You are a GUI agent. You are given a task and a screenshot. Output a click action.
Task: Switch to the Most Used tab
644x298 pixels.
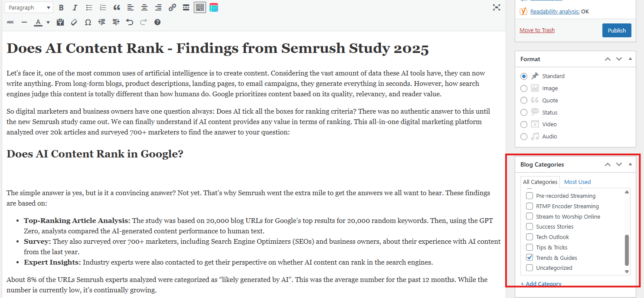[577, 182]
